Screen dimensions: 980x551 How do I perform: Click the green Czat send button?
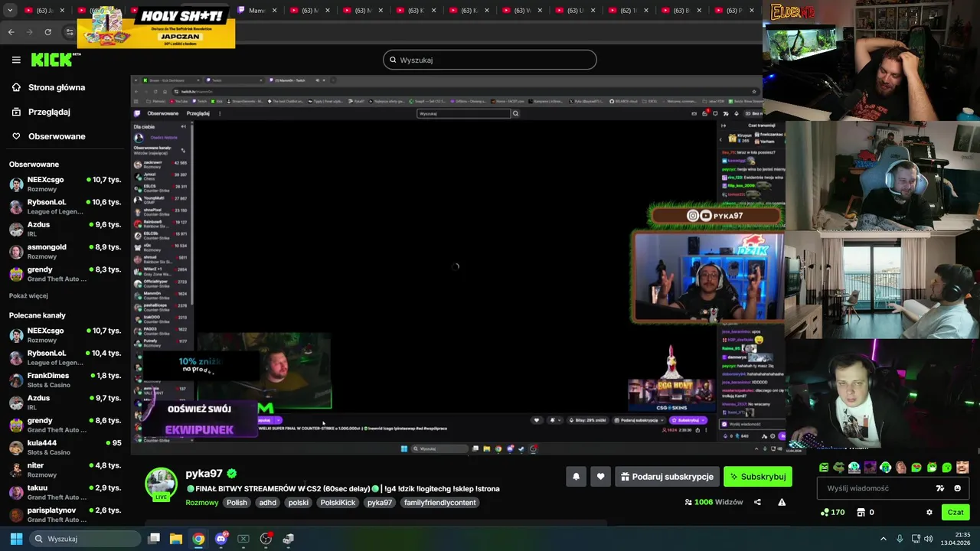pyautogui.click(x=955, y=513)
